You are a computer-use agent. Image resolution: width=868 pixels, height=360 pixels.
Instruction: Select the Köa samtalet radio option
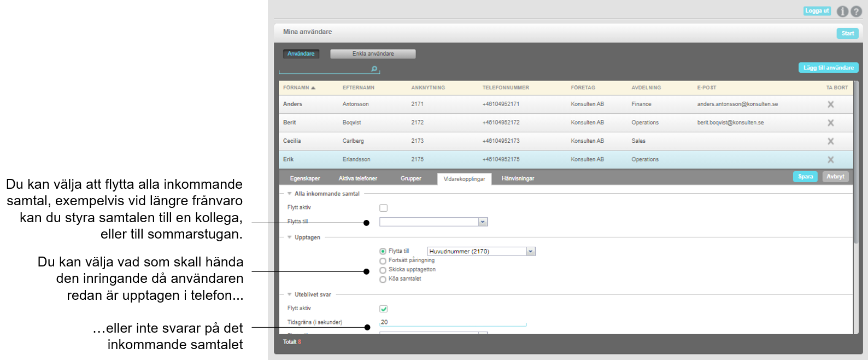click(383, 280)
